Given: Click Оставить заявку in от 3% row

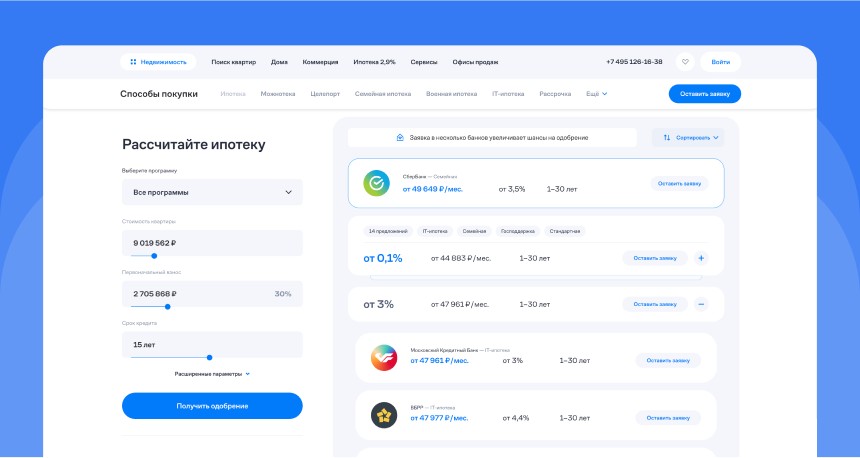Looking at the screenshot, I should point(655,304).
